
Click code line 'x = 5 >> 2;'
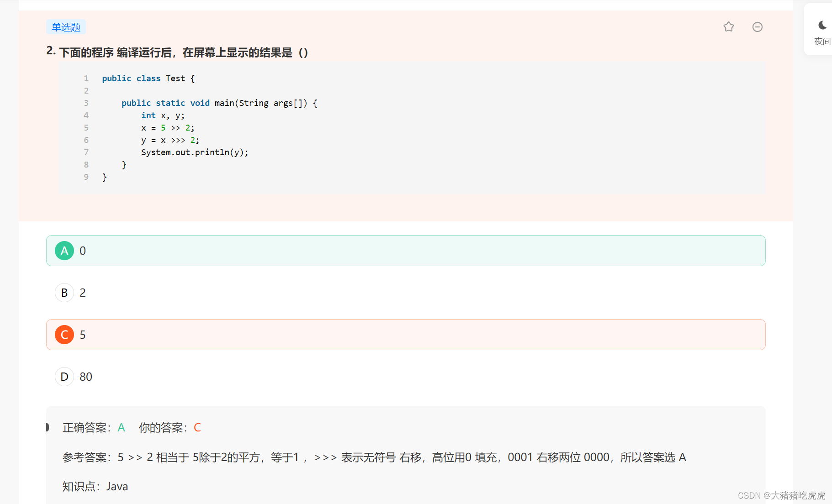(168, 128)
